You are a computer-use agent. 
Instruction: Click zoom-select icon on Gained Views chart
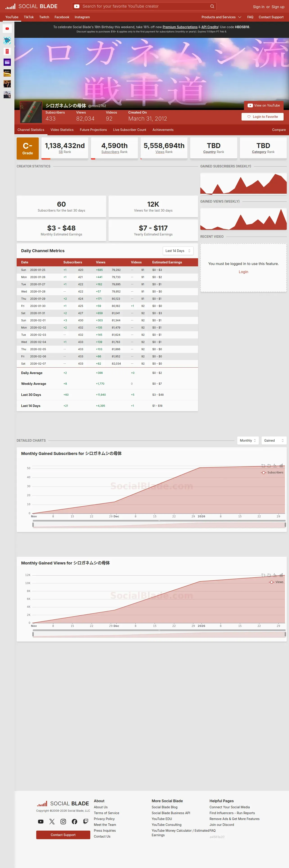(263, 575)
